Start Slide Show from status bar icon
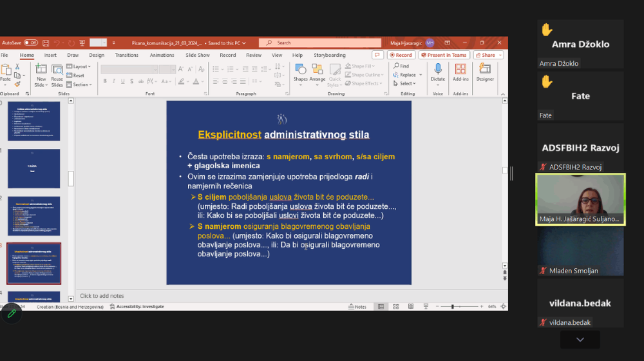 tap(426, 307)
